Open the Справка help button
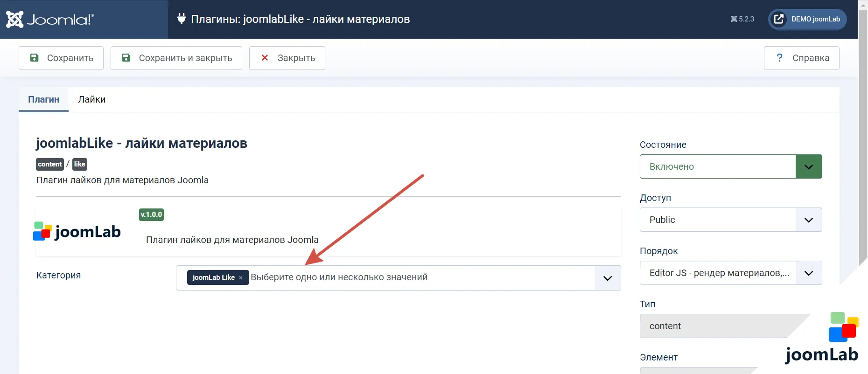Viewport: 868px width, 374px height. tap(802, 58)
